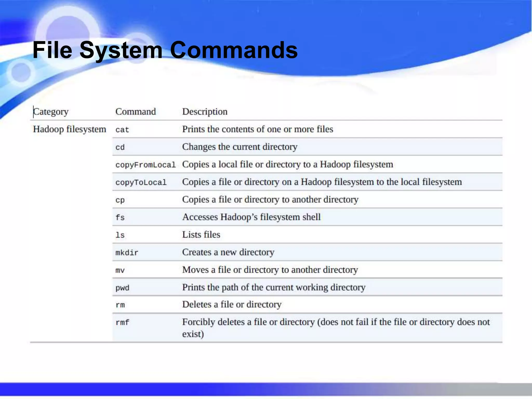Screen dimensions: 532x399
Task: Click the 'rm' command cell
Action: coord(120,305)
